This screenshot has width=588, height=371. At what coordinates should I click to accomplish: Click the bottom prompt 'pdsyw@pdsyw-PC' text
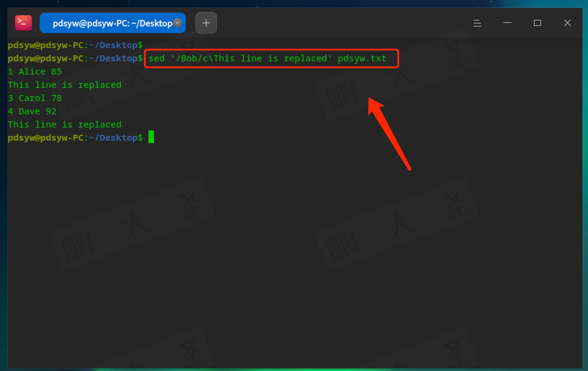[45, 138]
